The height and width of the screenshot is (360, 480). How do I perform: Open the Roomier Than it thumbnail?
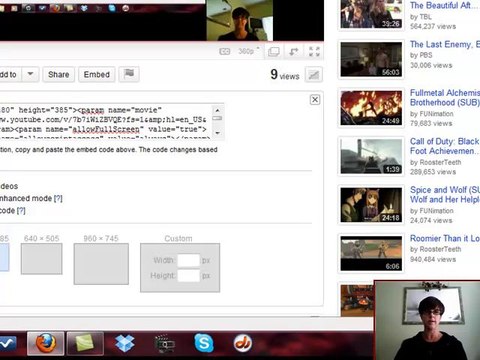tap(371, 253)
